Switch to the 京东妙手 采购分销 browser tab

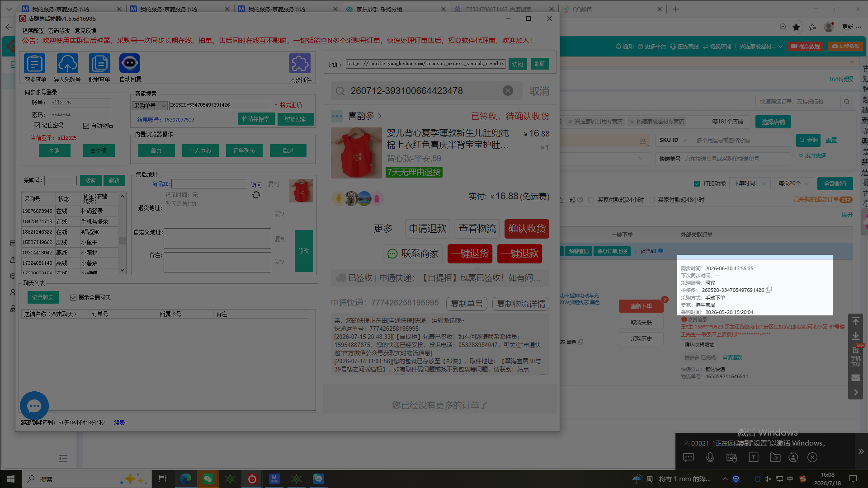pos(396,9)
